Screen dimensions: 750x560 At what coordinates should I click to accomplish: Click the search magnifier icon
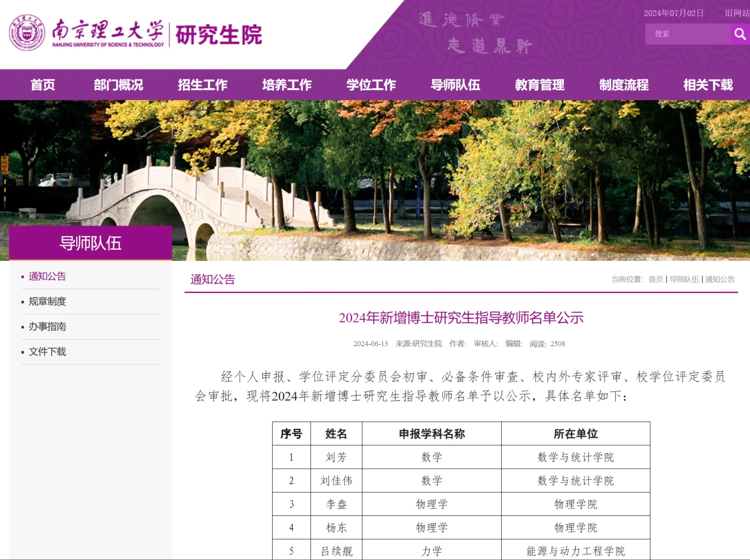(x=740, y=34)
